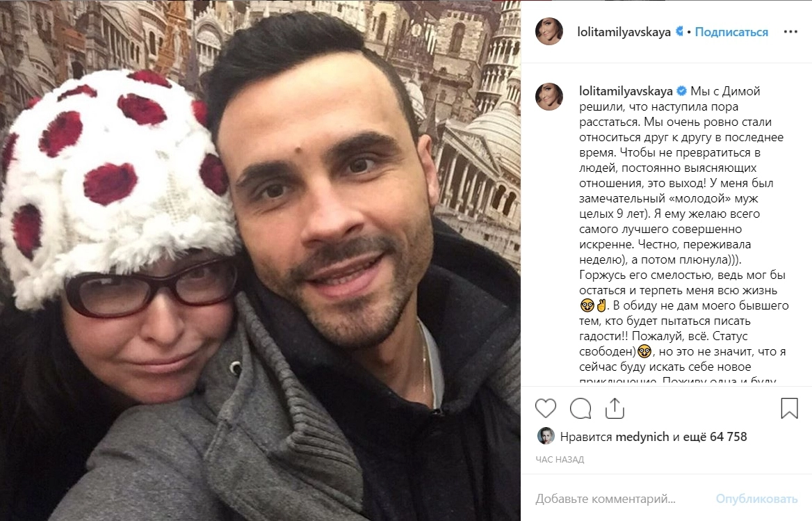Viewport: 812px width, 521px height.
Task: Follow the account via Подписаться
Action: tap(731, 32)
